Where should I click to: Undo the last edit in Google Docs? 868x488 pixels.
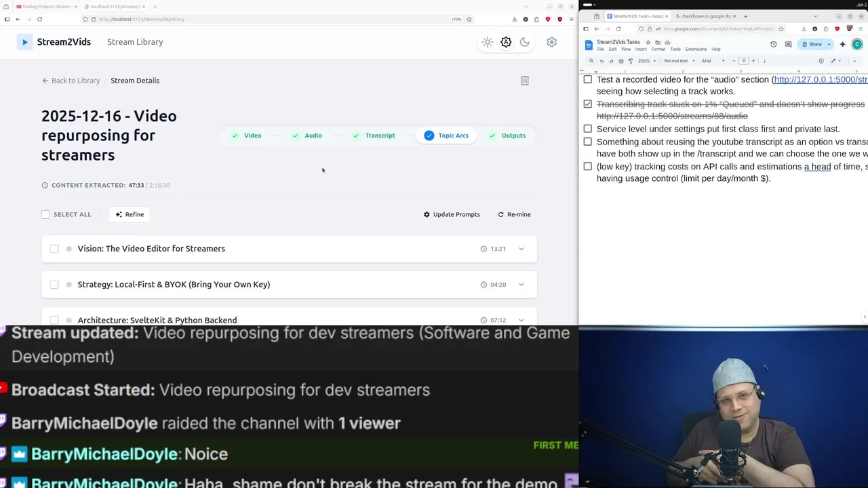[601, 61]
